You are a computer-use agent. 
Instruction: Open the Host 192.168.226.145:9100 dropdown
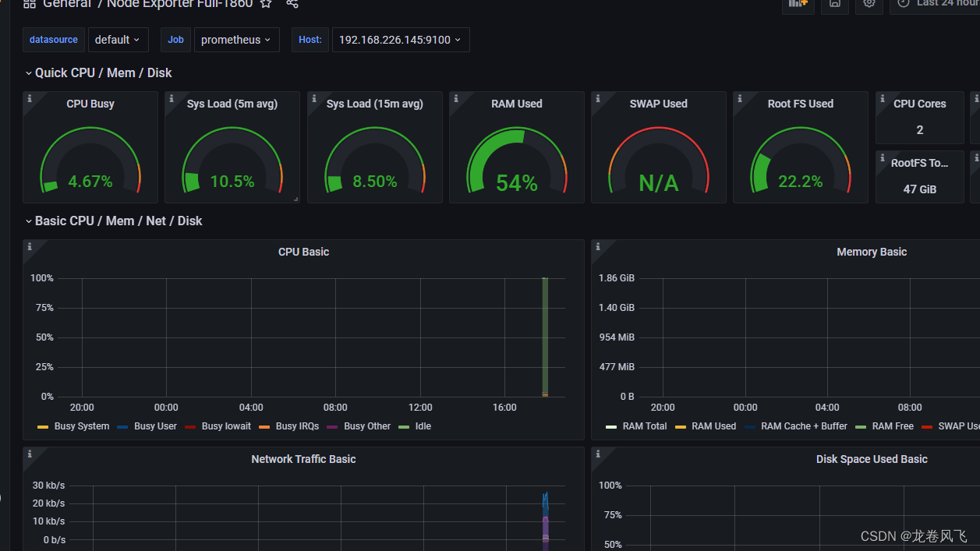click(401, 40)
